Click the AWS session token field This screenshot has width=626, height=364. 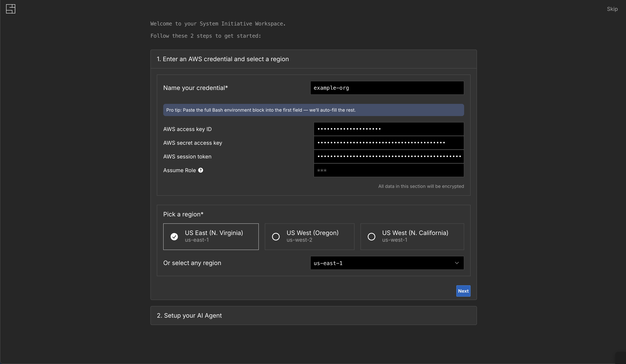coord(388,156)
